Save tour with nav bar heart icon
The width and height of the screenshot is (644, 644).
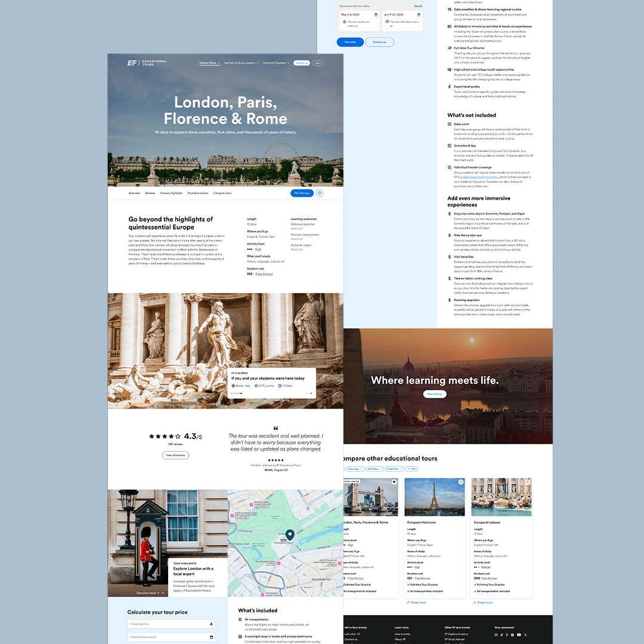pyautogui.click(x=320, y=193)
